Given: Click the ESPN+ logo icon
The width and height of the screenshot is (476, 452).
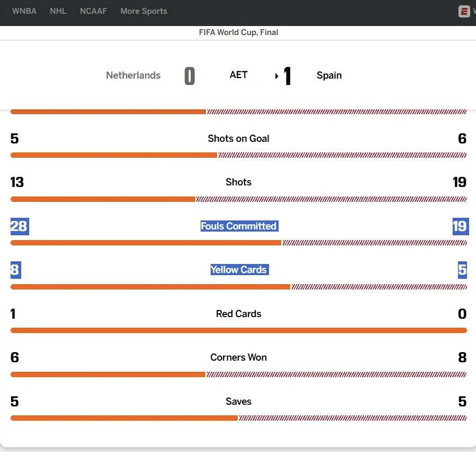Looking at the screenshot, I should tap(464, 12).
